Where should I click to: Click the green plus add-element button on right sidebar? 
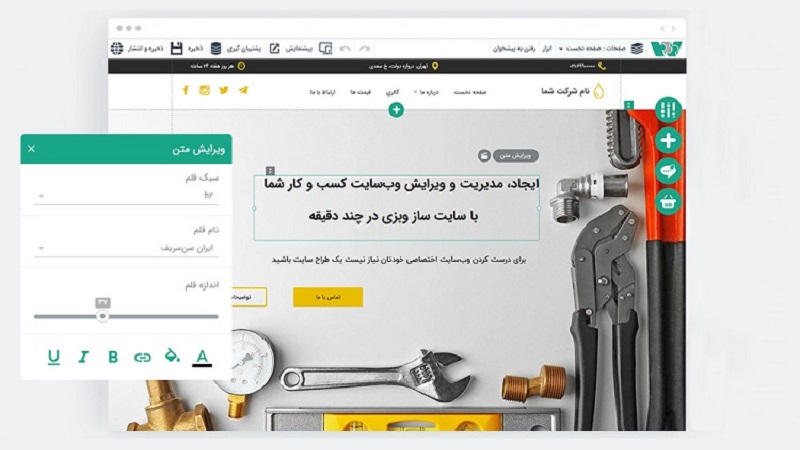(668, 140)
